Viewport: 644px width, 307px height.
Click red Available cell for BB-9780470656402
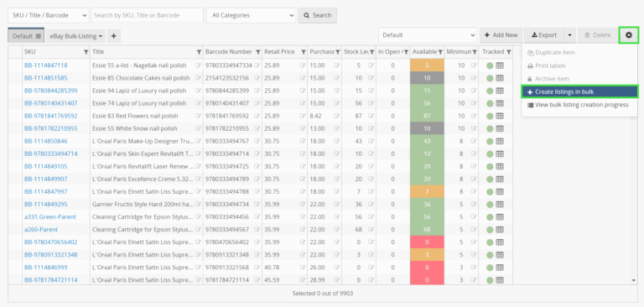427,242
